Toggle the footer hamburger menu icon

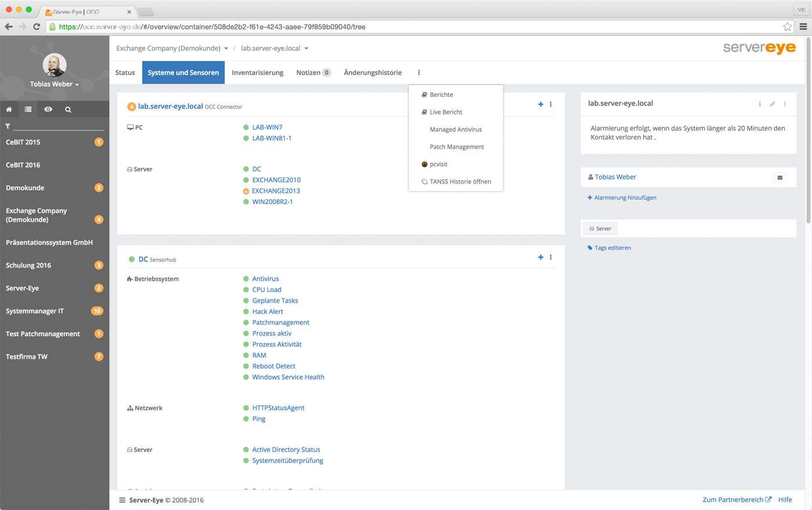[122, 500]
